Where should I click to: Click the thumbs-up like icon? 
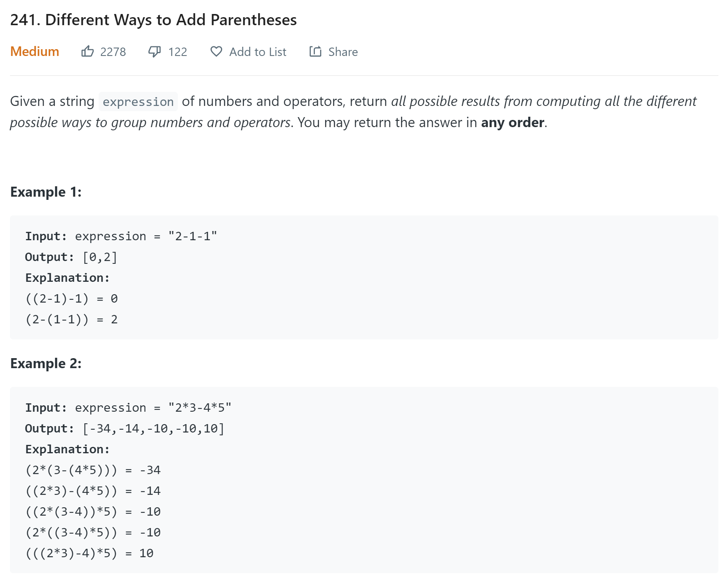(88, 51)
